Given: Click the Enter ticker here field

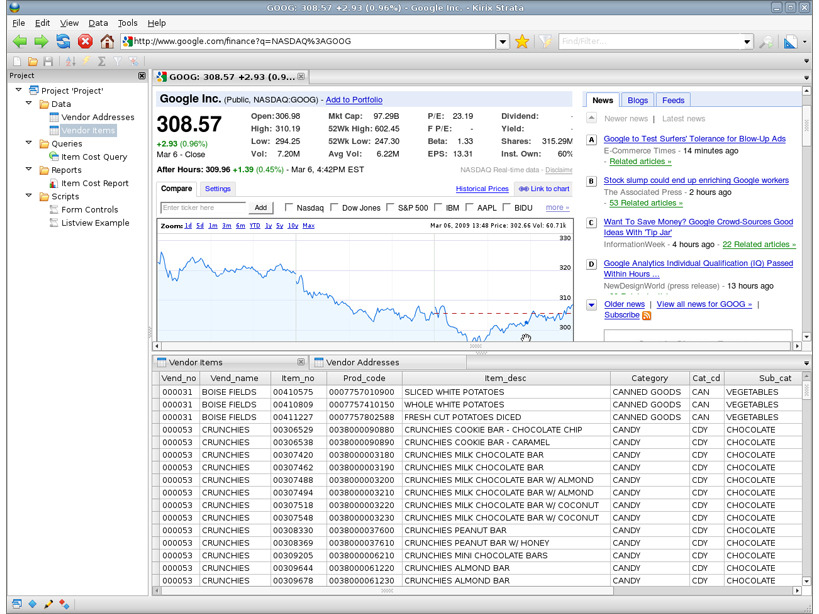Looking at the screenshot, I should (x=203, y=208).
